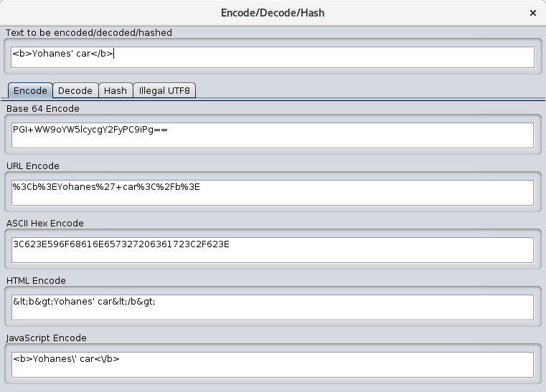Click the 'ASCII Hex Encode' section label

(x=45, y=223)
